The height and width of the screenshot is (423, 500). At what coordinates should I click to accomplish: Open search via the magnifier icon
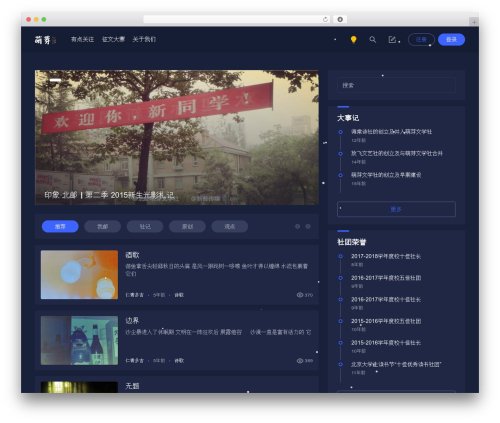(x=373, y=40)
